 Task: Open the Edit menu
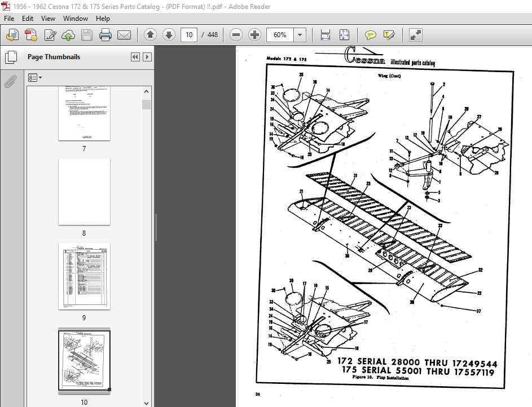(x=28, y=18)
